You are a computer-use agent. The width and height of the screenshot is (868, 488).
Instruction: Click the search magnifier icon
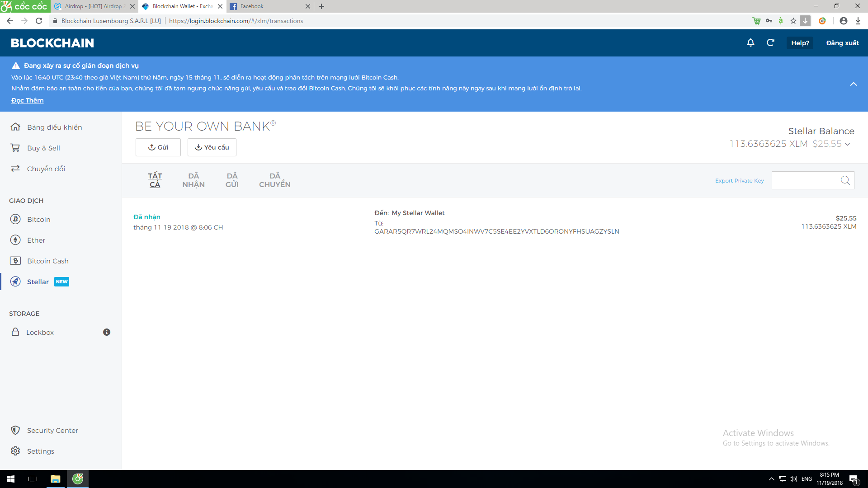[845, 180]
